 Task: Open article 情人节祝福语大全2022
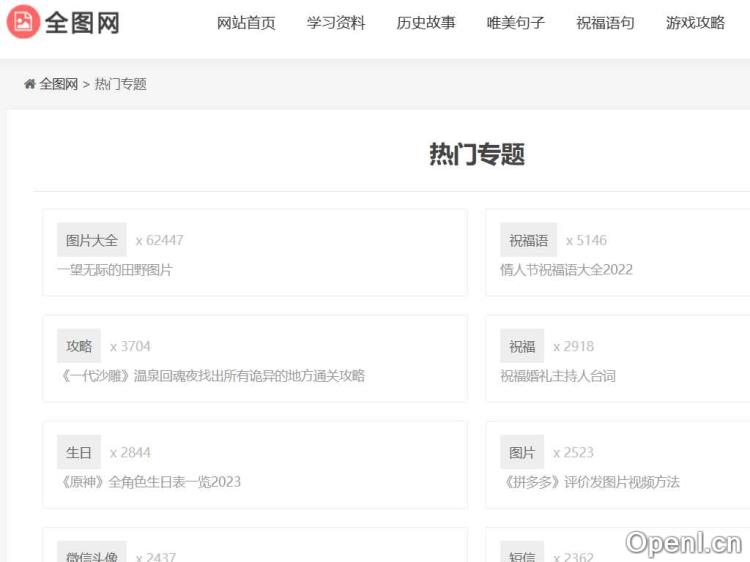(x=566, y=270)
